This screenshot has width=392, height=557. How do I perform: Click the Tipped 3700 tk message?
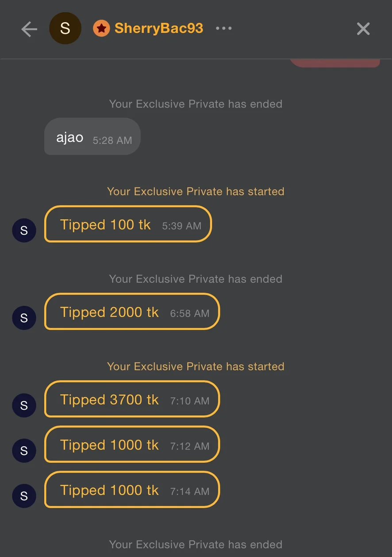[132, 400]
